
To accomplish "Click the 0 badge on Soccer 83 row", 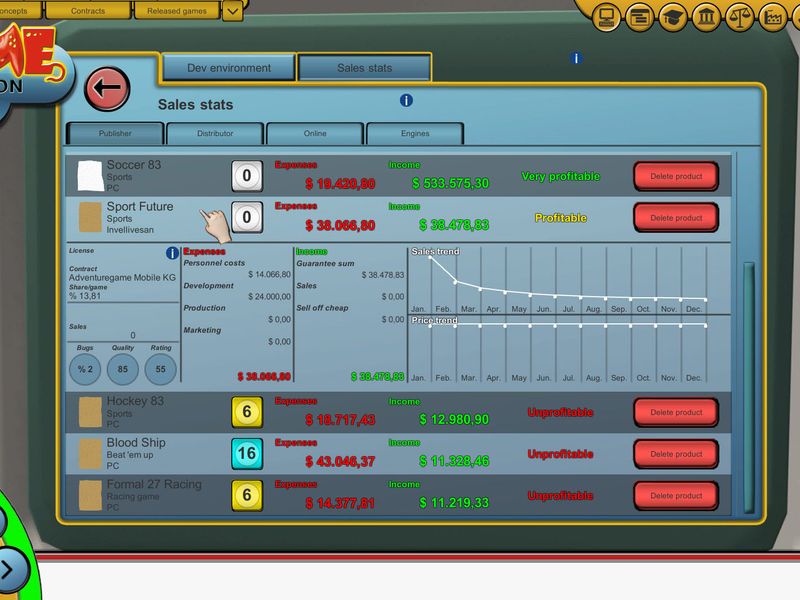I will [247, 176].
